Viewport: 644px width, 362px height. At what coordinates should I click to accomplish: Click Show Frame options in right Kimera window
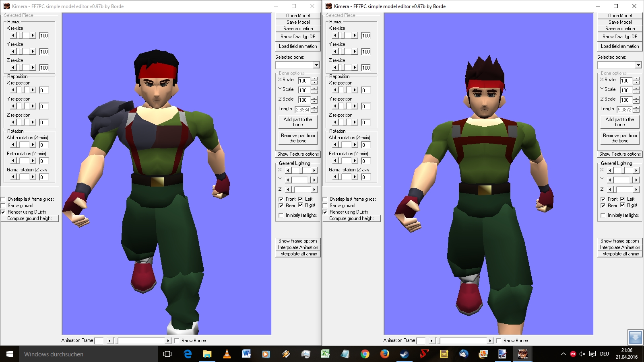(x=620, y=241)
